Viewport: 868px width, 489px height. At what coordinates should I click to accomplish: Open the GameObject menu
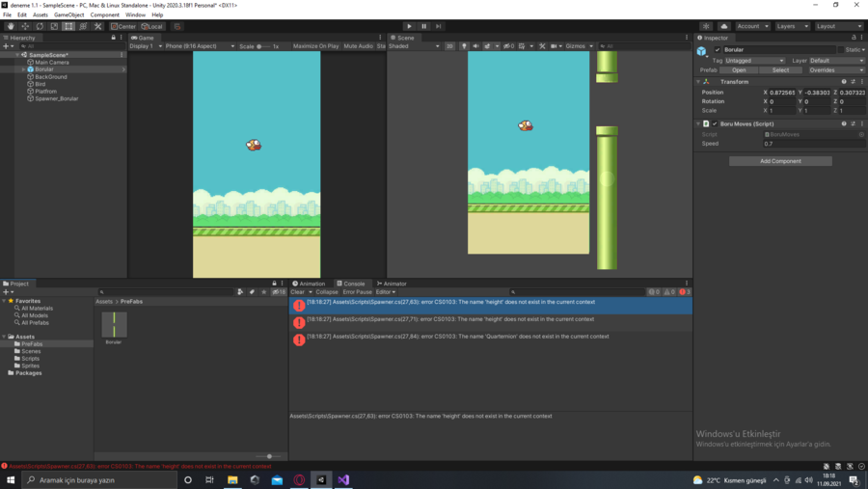[x=69, y=15]
